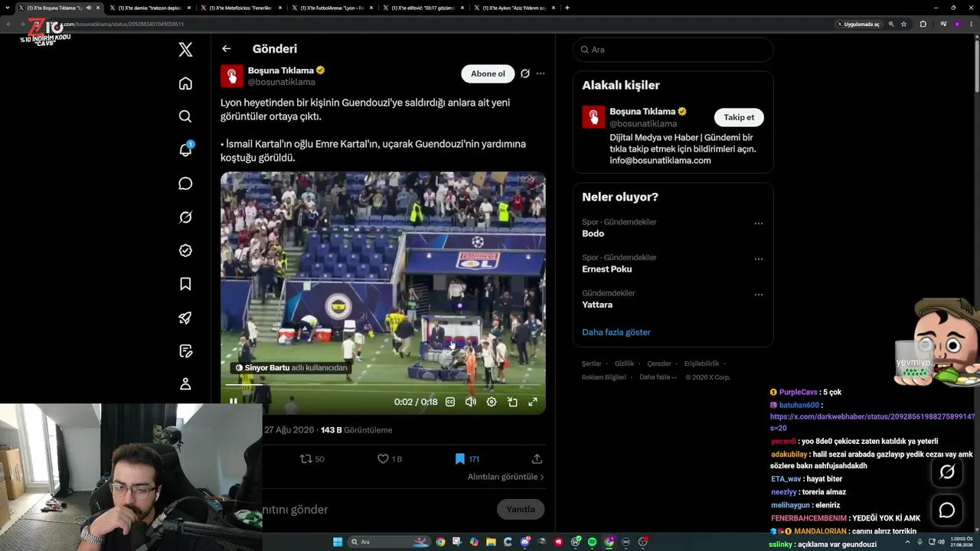Image resolution: width=980 pixels, height=551 pixels.
Task: Seek on the video progress bar
Action: click(x=383, y=386)
